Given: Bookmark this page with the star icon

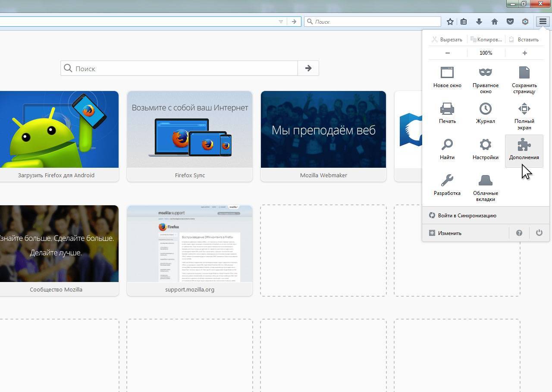Looking at the screenshot, I should [x=450, y=22].
